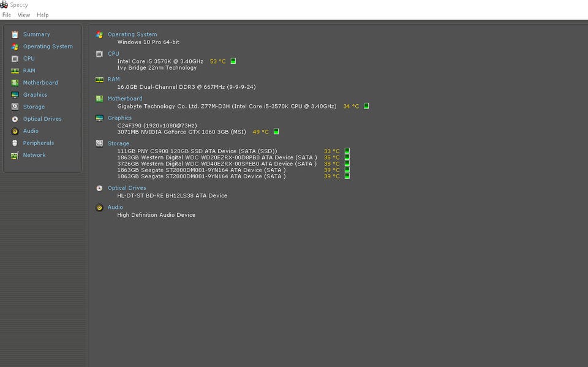The width and height of the screenshot is (588, 367).
Task: Click the memory icon beside RAM heading
Action: click(99, 80)
